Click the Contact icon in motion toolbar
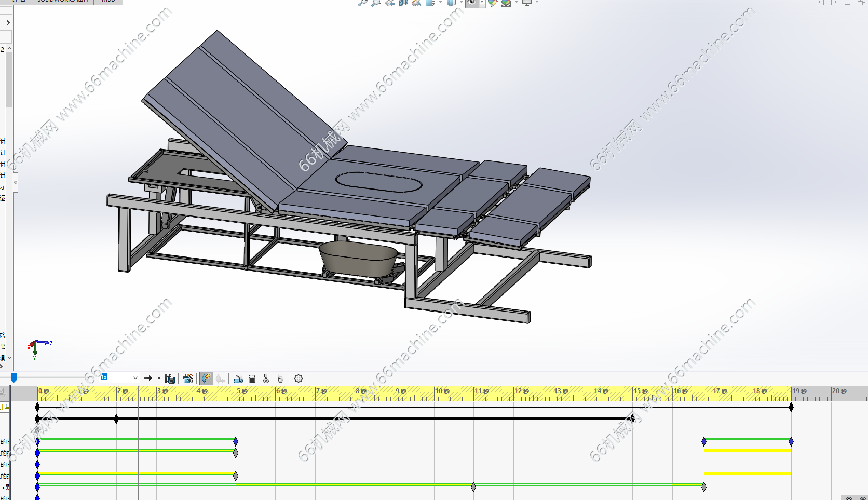Screen dimensions: 868x500 266,379
